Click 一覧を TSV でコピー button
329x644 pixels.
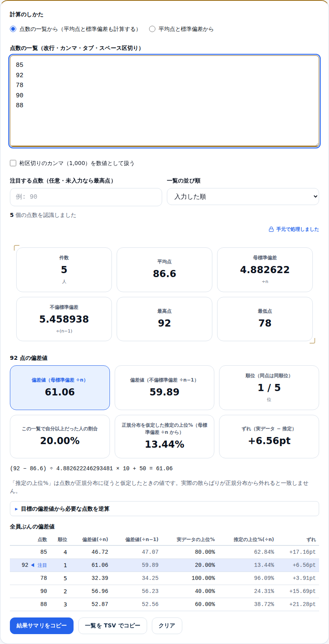[x=113, y=626]
